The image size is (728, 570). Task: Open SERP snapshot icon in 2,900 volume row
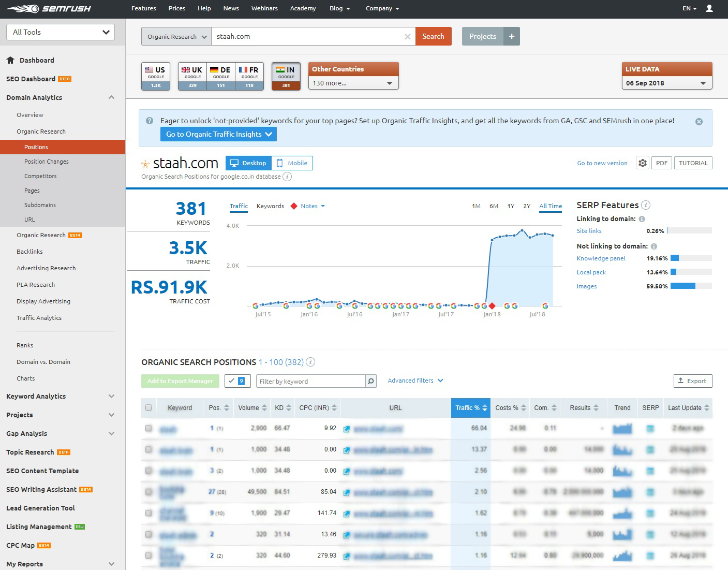coord(650,429)
